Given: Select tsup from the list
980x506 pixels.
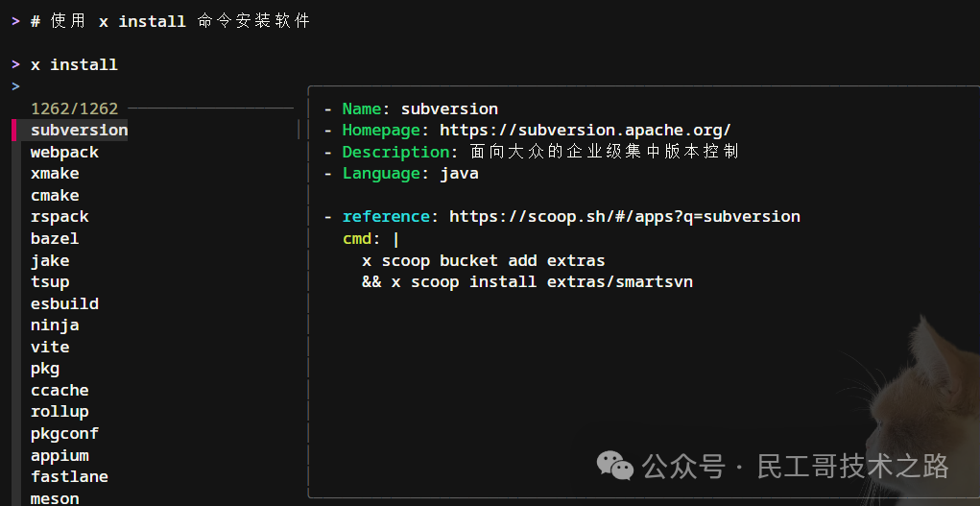Looking at the screenshot, I should coord(50,282).
